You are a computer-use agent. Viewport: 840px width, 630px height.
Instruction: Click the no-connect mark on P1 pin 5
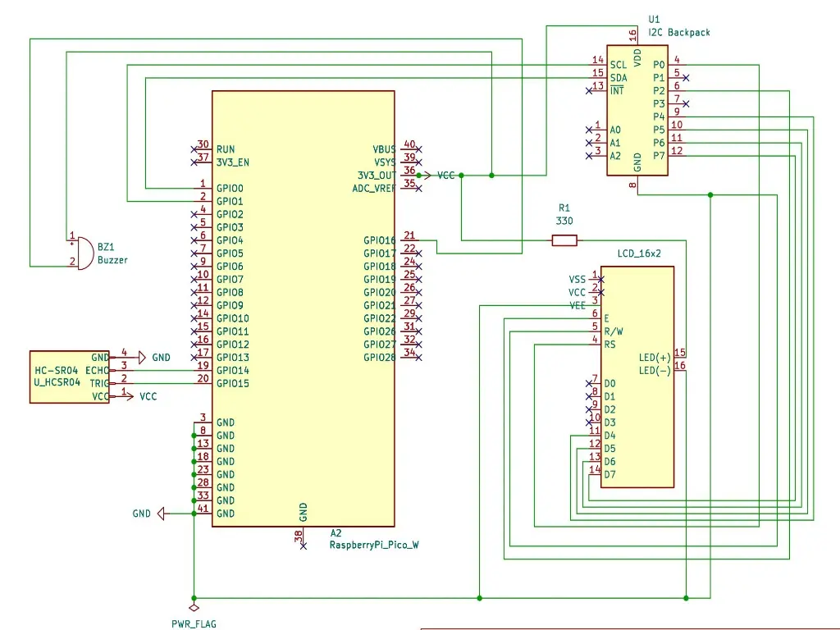click(x=686, y=78)
